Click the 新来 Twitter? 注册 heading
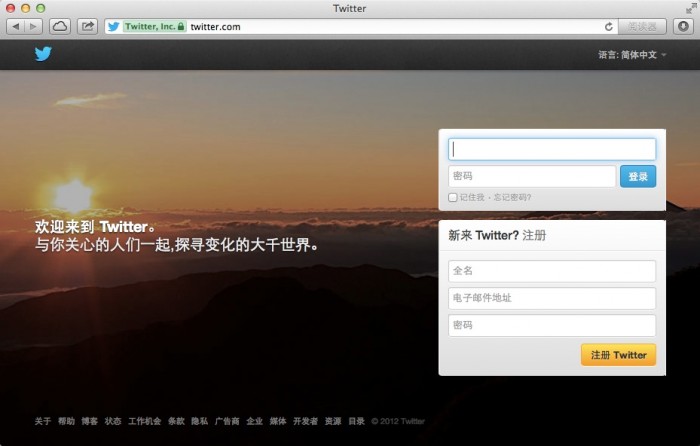Screen dimensions: 700x446 point(497,235)
